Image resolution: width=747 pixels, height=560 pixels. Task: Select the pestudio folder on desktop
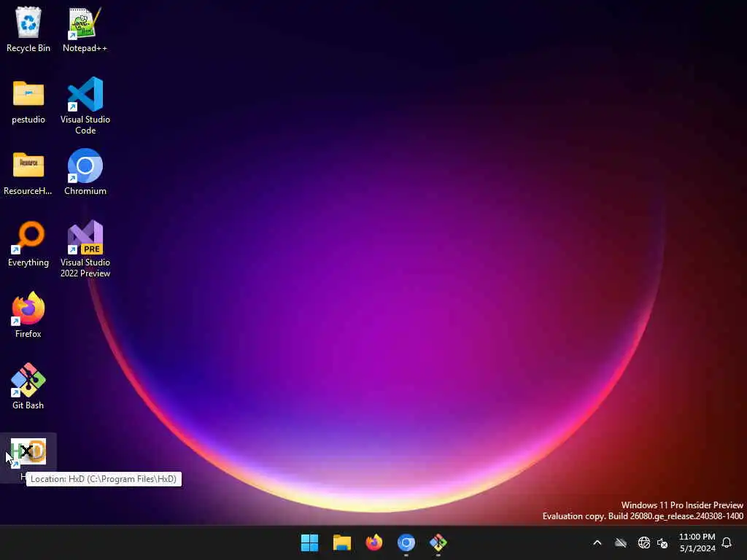(x=28, y=101)
